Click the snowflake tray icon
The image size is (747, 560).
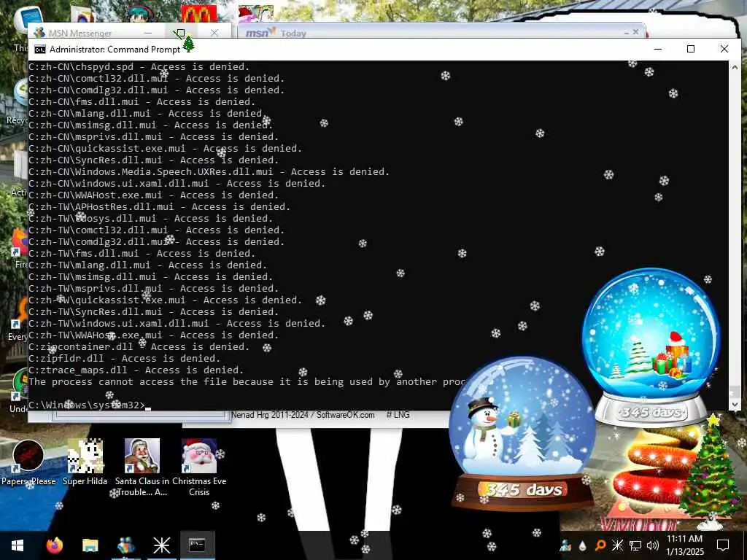[617, 545]
